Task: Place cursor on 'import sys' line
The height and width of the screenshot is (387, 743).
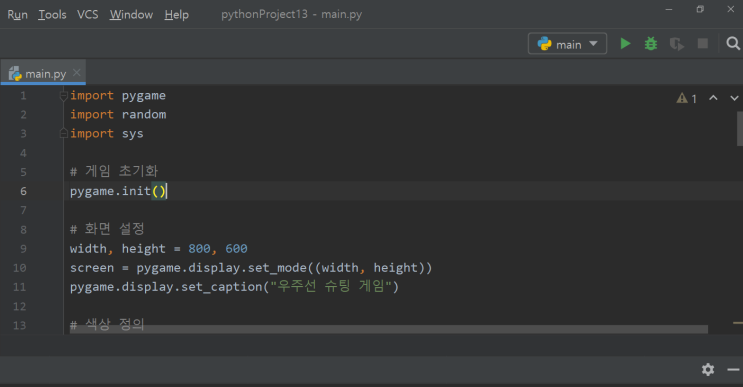Action: pyautogui.click(x=107, y=134)
